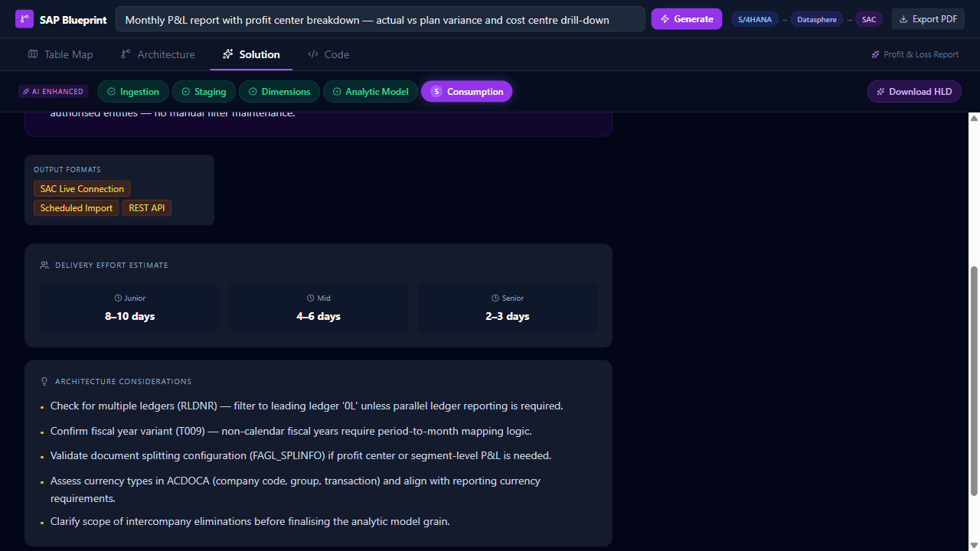Click the scrollbar down arrow

coord(974,545)
